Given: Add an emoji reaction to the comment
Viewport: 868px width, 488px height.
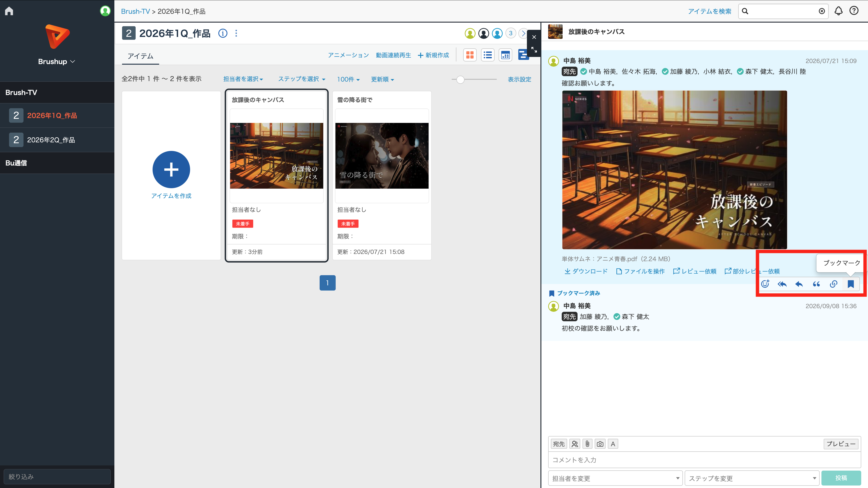Looking at the screenshot, I should pos(765,284).
